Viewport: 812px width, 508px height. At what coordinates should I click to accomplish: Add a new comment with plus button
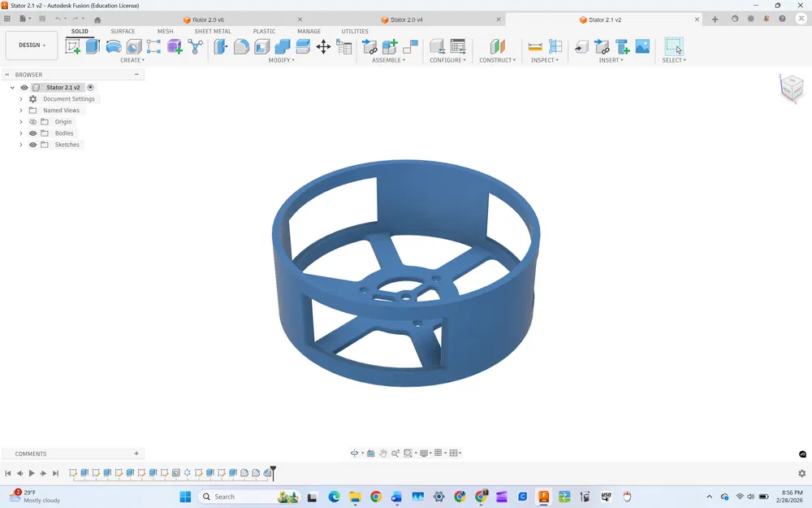136,454
